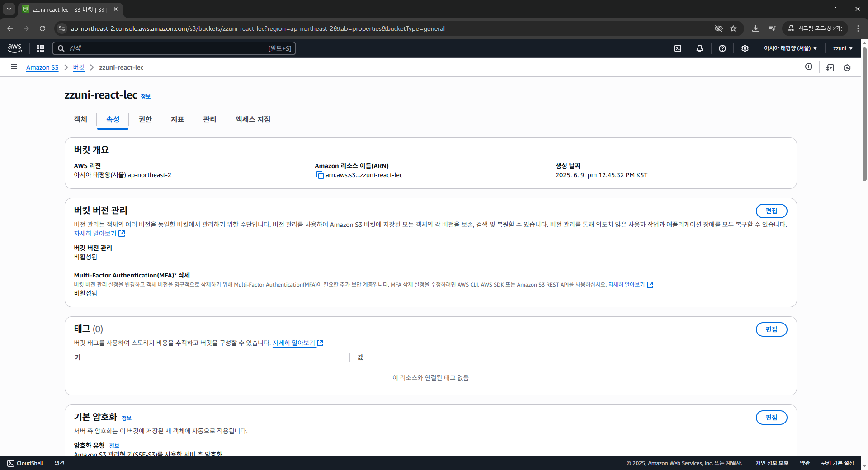Open the 관리 tab
The width and height of the screenshot is (868, 470).
(x=210, y=119)
